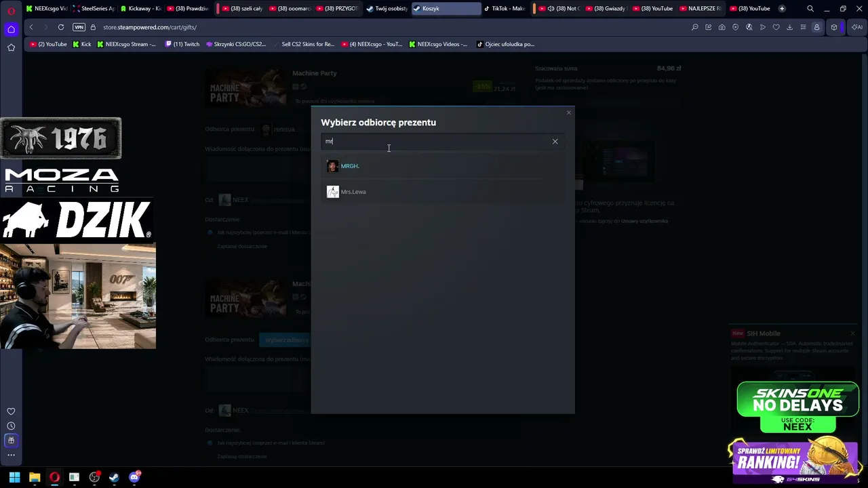
Task: Open the sidebar heart favorites panel
Action: (11, 411)
